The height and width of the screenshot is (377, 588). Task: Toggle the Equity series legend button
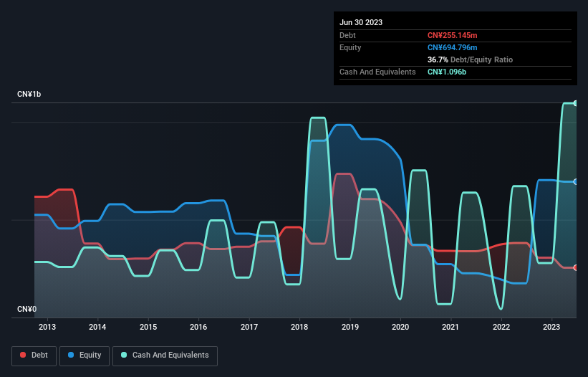[x=85, y=355]
